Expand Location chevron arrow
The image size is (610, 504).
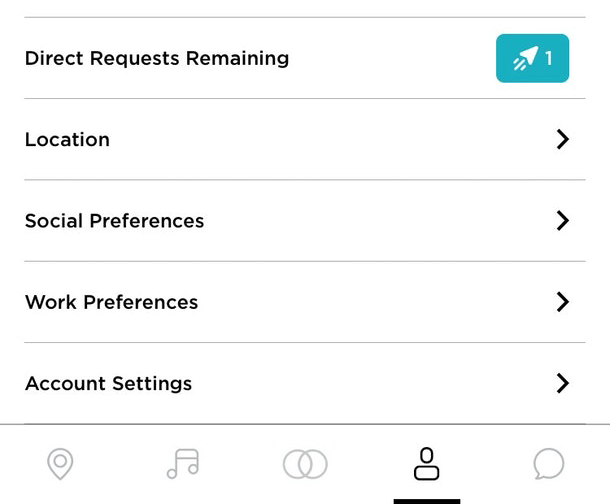pyautogui.click(x=563, y=139)
